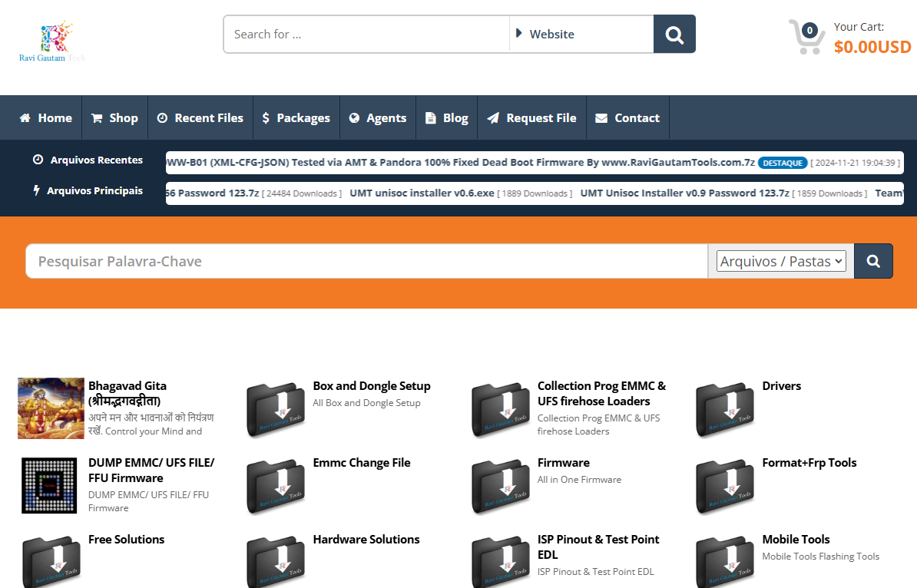Open the Drivers folder icon
The image size is (917, 588).
(x=725, y=409)
